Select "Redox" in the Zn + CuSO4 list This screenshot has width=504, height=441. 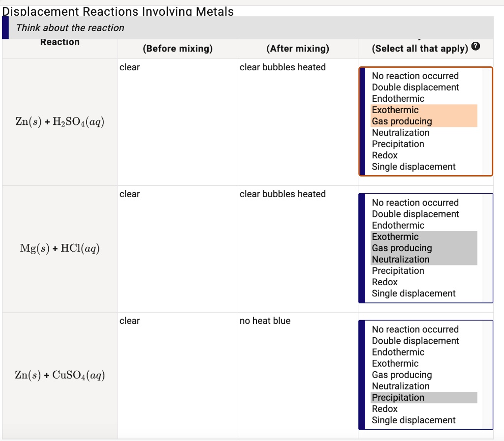point(385,409)
